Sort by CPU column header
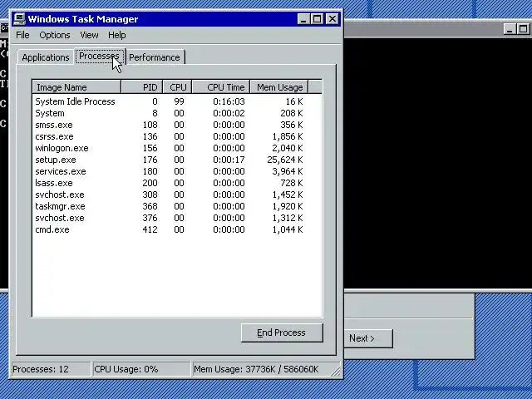 177,87
